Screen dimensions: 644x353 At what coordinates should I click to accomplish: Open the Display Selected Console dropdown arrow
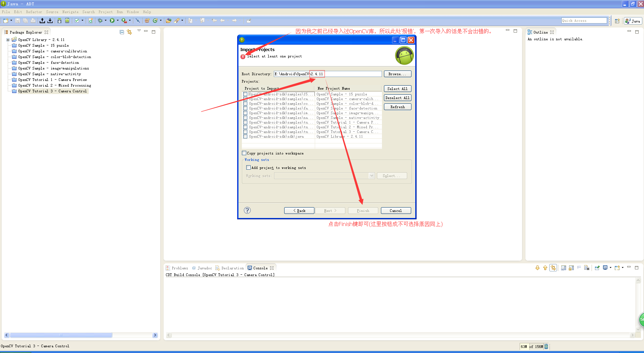pyautogui.click(x=610, y=268)
